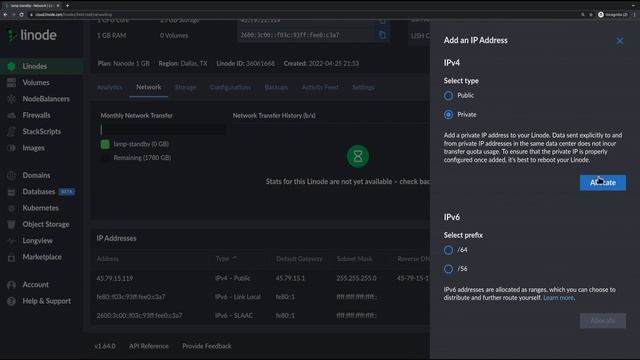The height and width of the screenshot is (360, 640).
Task: Click the IPv4 – Public type cell
Action: tap(233, 278)
